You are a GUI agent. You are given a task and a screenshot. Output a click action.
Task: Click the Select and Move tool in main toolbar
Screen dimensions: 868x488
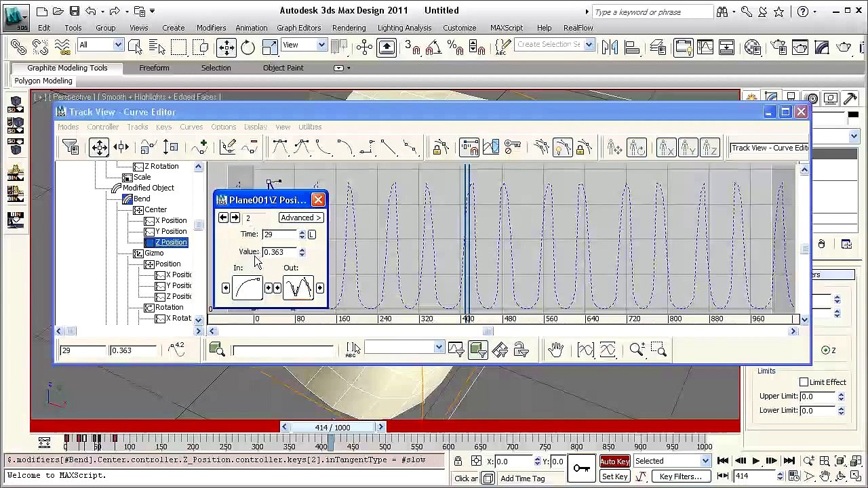(x=226, y=47)
